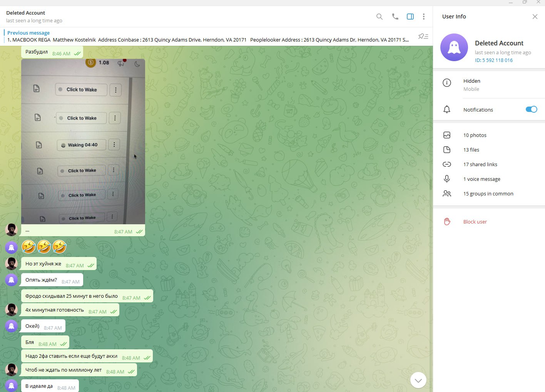Click the 'Hidden' mobile number text

(x=472, y=81)
